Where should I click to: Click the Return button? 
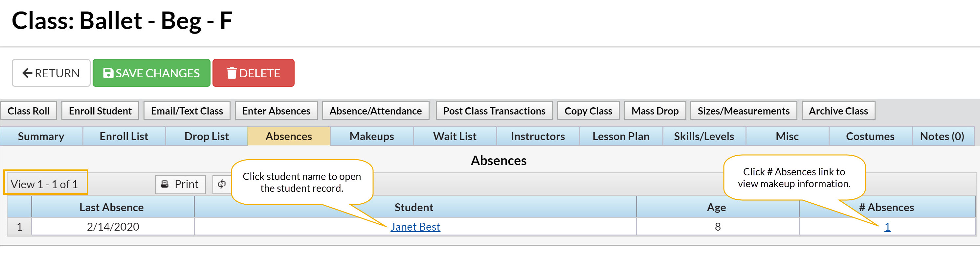click(x=51, y=73)
